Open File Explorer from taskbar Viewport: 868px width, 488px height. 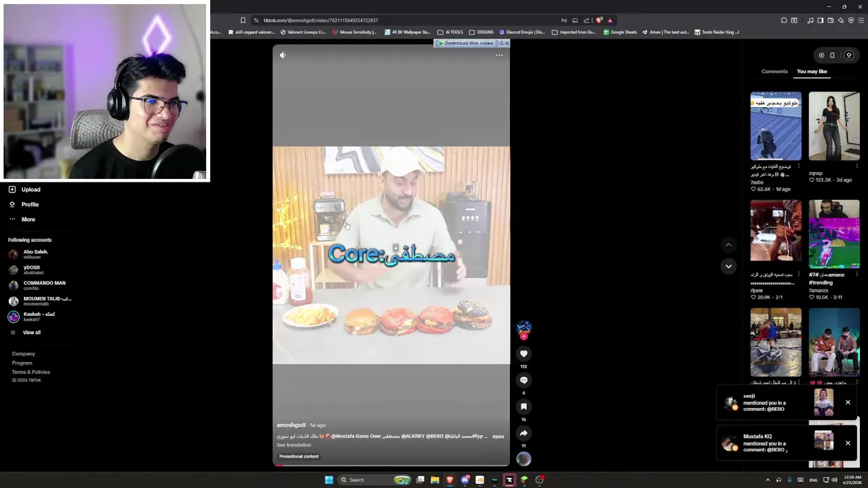point(435,480)
